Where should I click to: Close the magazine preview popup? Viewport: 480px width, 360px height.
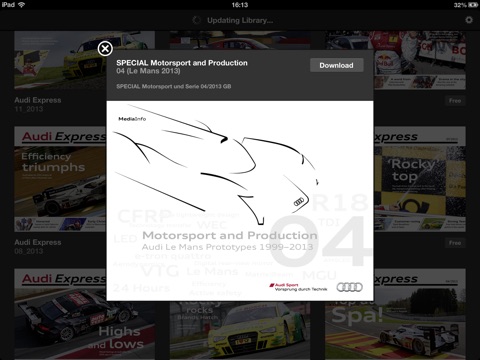click(x=105, y=49)
